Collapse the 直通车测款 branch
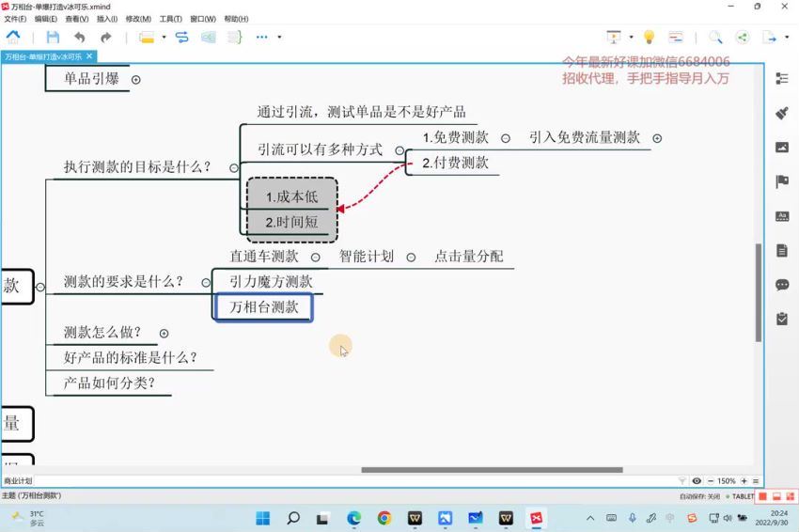This screenshot has height=532, width=799. click(x=316, y=257)
